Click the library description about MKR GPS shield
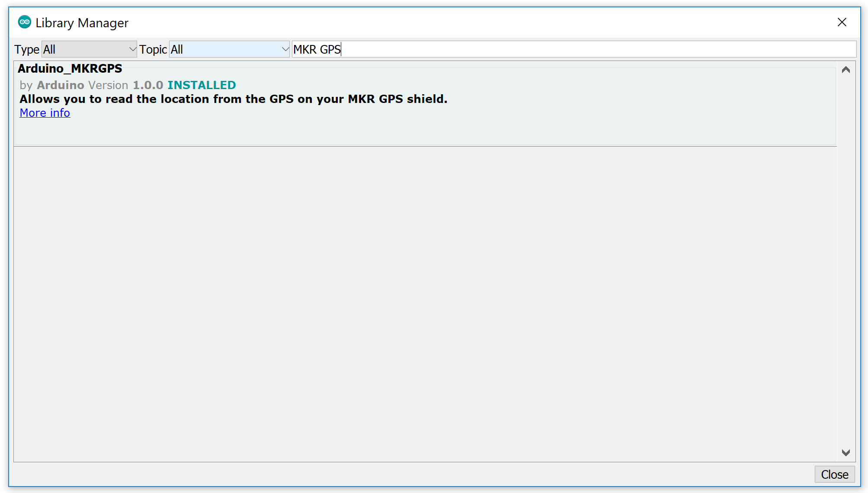Viewport: 868px width, 493px height. click(x=234, y=99)
